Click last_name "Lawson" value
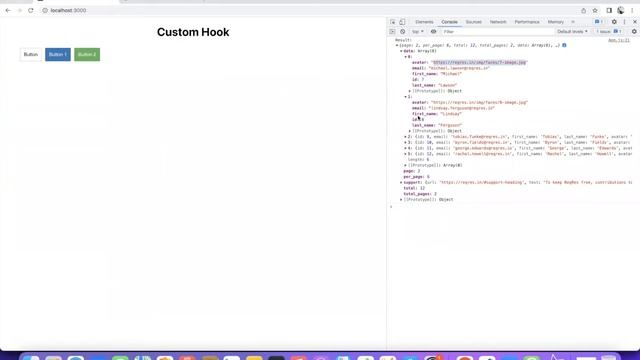The width and height of the screenshot is (640, 360). coord(447,85)
